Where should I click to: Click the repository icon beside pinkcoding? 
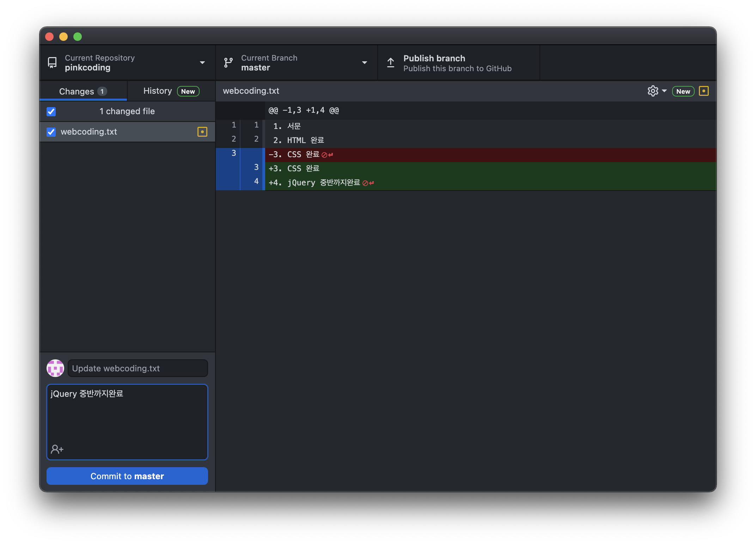[52, 63]
